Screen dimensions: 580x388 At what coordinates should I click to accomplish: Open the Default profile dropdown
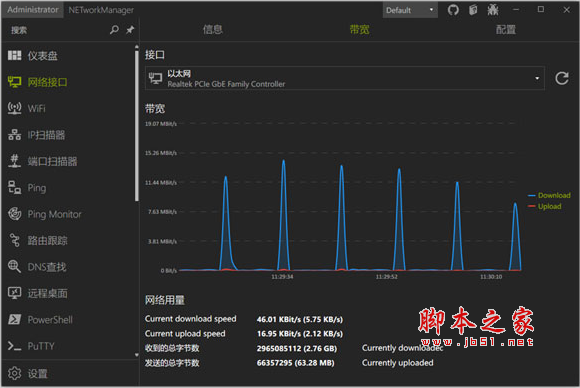(x=410, y=10)
